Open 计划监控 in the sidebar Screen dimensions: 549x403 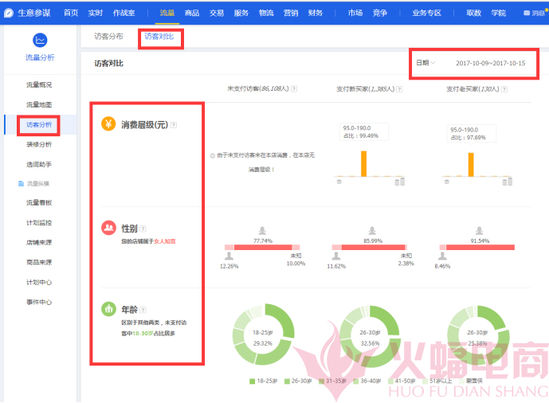point(39,223)
